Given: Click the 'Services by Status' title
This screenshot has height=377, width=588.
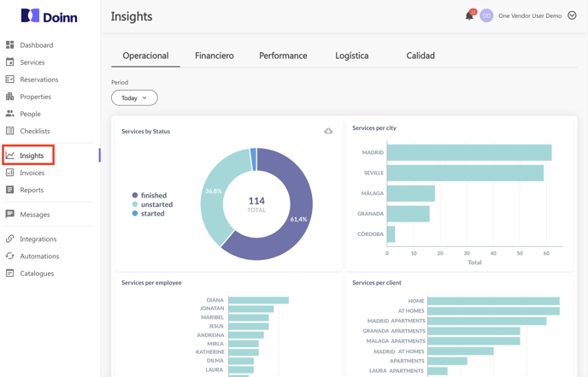Looking at the screenshot, I should (x=145, y=132).
